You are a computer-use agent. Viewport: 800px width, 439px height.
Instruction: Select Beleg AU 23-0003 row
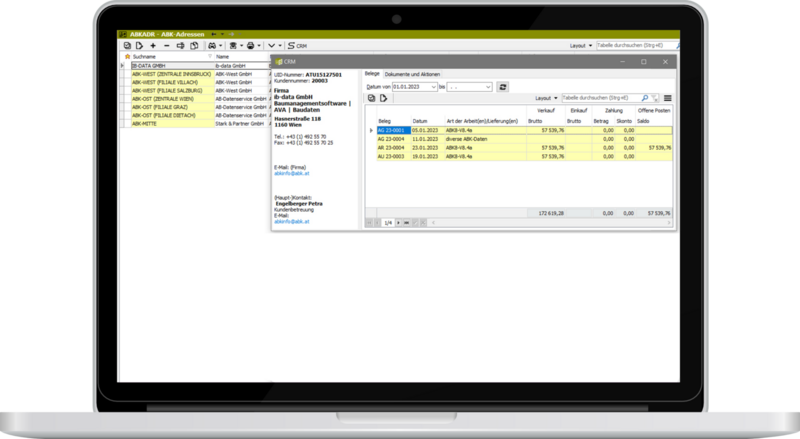[524, 157]
